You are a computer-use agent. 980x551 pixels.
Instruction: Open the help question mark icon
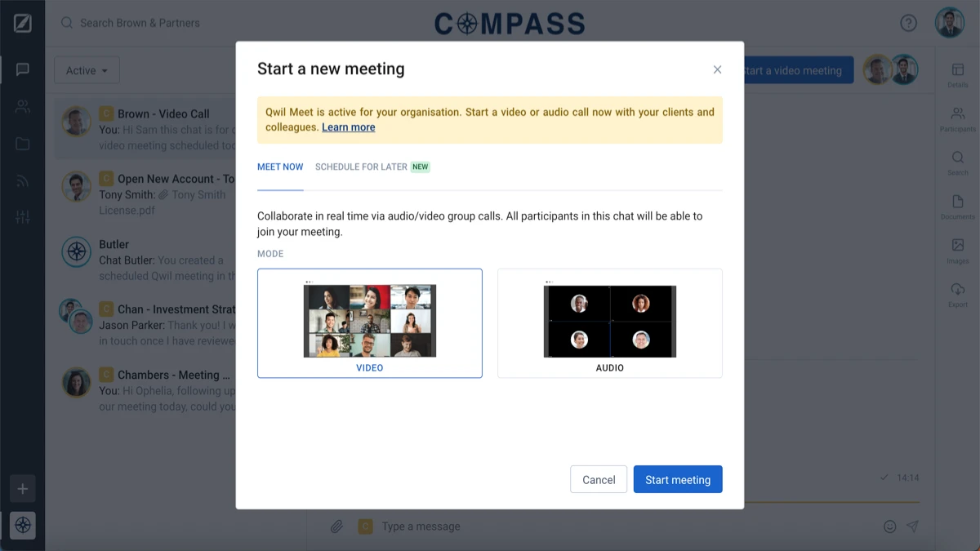click(908, 23)
